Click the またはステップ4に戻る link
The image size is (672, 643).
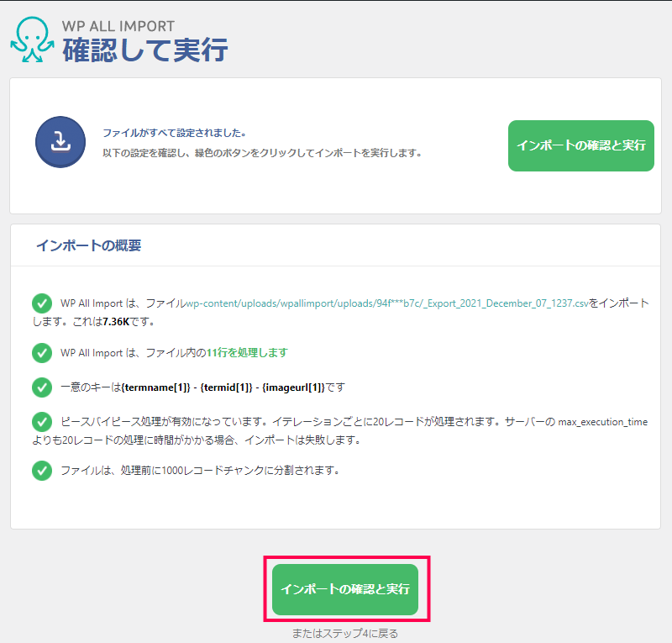pos(345,633)
